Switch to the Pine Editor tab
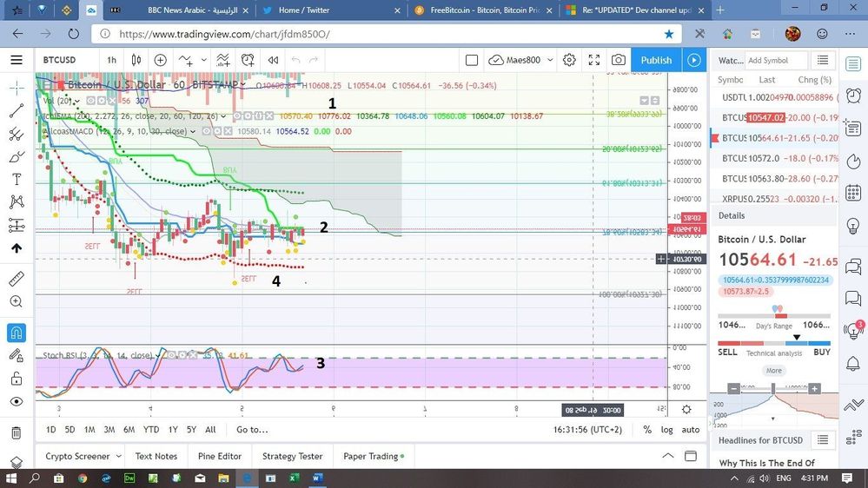The width and height of the screenshot is (868, 488). coord(220,456)
